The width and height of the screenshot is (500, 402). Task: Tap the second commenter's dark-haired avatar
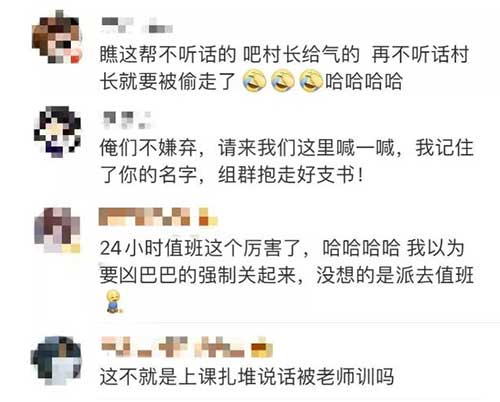tap(57, 131)
